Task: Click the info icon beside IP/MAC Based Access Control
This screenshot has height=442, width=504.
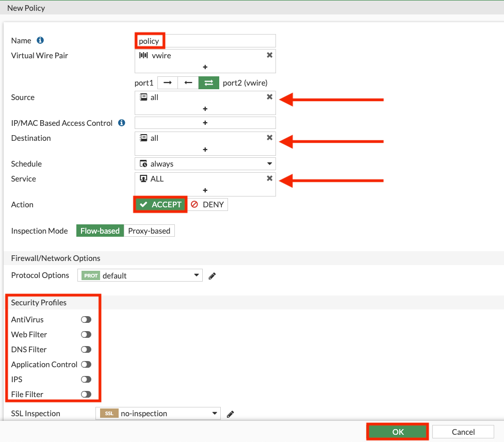Action: 122,123
